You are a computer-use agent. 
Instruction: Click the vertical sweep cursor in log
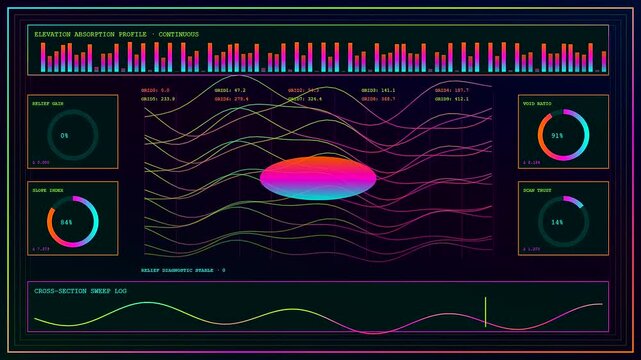tap(486, 312)
